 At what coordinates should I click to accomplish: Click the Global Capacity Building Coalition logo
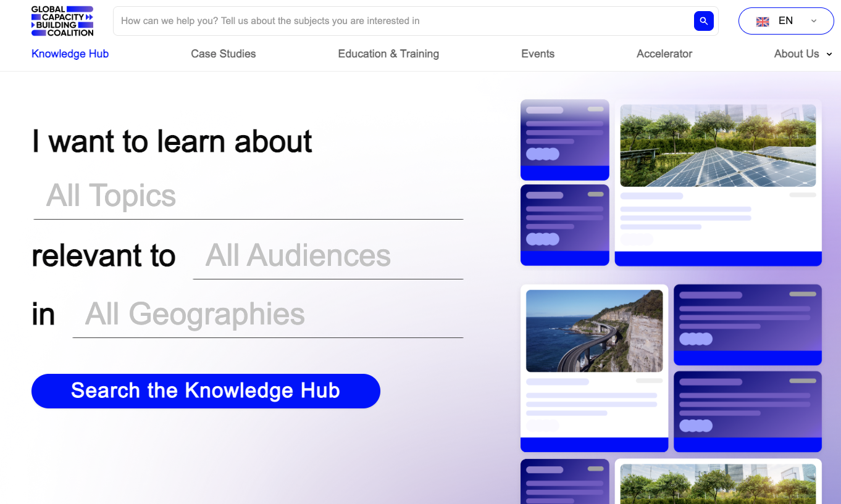[62, 20]
